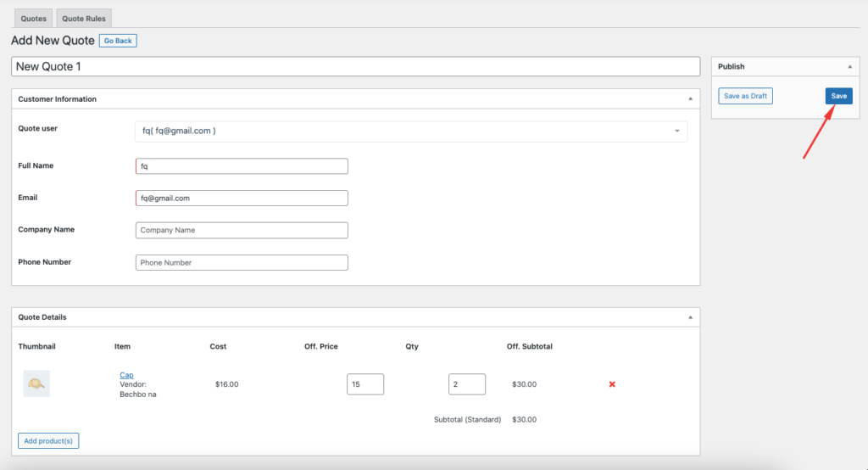Collapse the Publish panel
The image size is (868, 470).
(849, 66)
